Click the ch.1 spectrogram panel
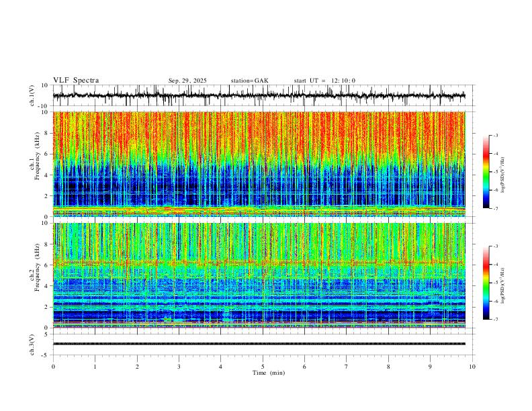The height and width of the screenshot is (411, 532). coord(259,164)
